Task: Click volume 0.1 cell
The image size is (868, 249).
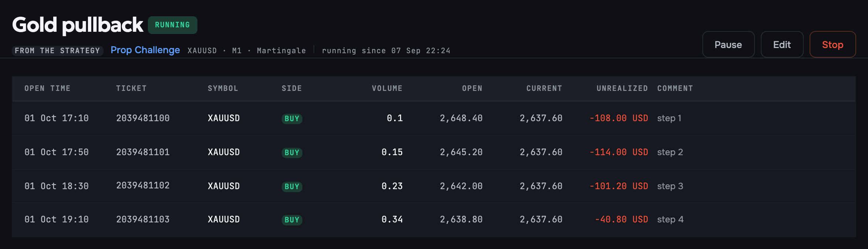Action: point(395,118)
